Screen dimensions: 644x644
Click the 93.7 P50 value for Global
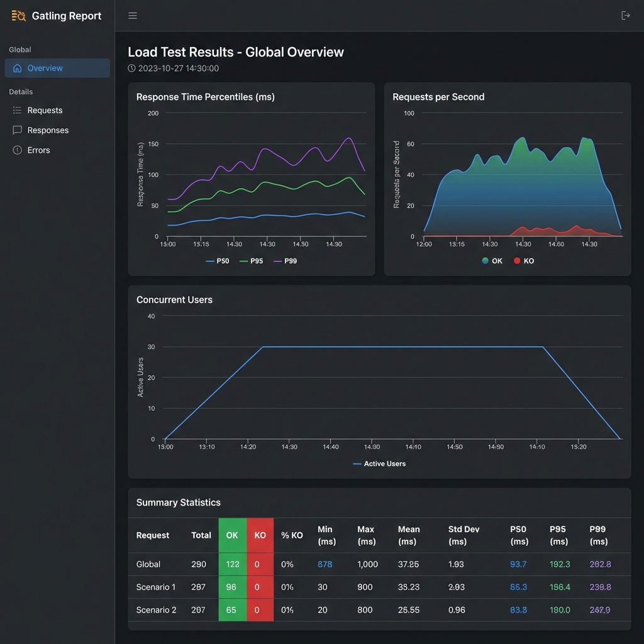point(518,564)
